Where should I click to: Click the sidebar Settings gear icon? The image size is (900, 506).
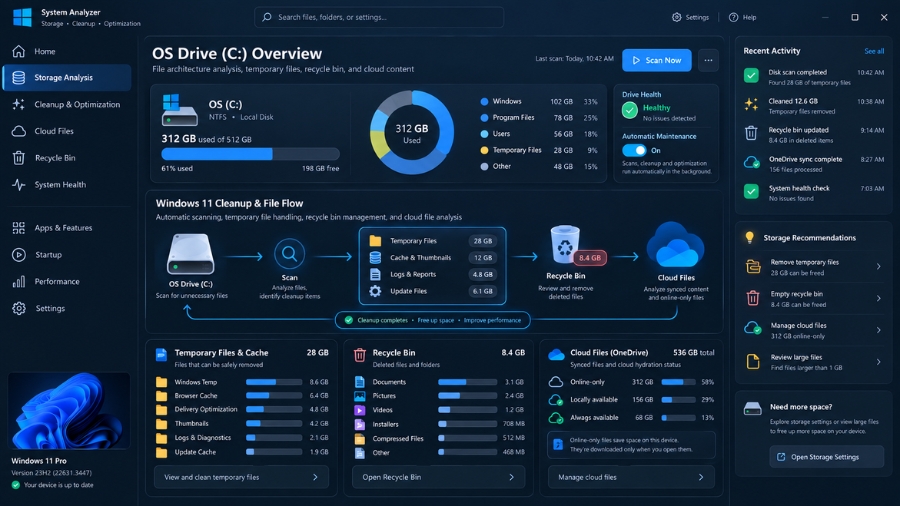[x=18, y=309]
